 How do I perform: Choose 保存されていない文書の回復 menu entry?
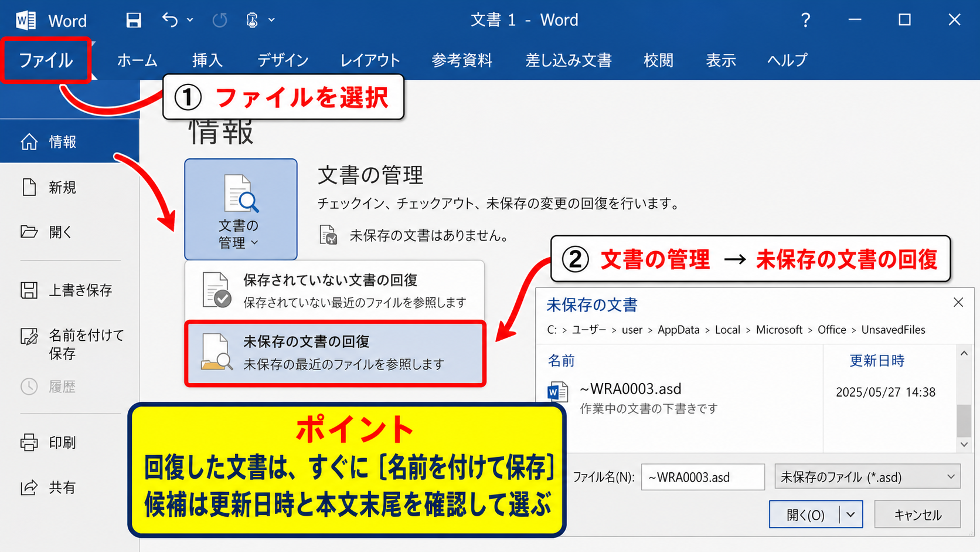pyautogui.click(x=335, y=290)
